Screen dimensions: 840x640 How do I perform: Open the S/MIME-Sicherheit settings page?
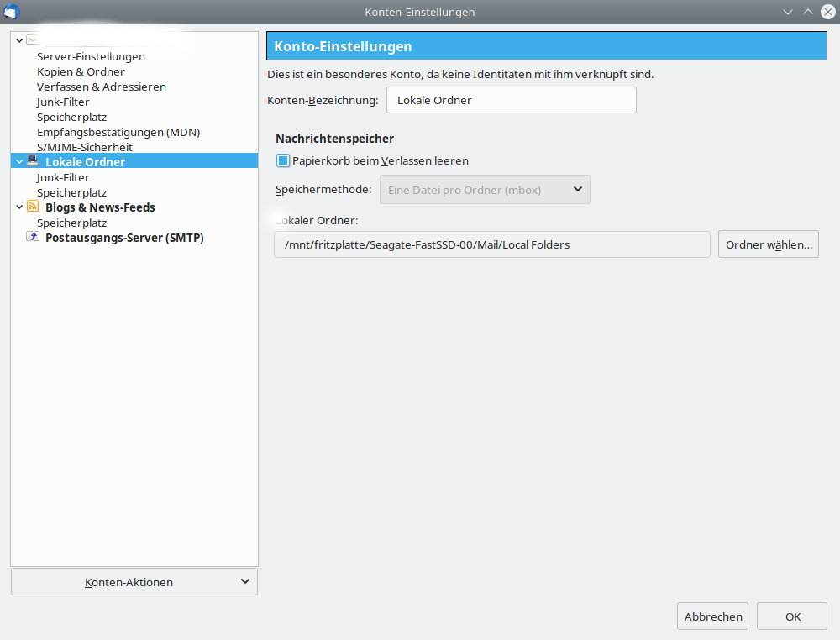[85, 147]
